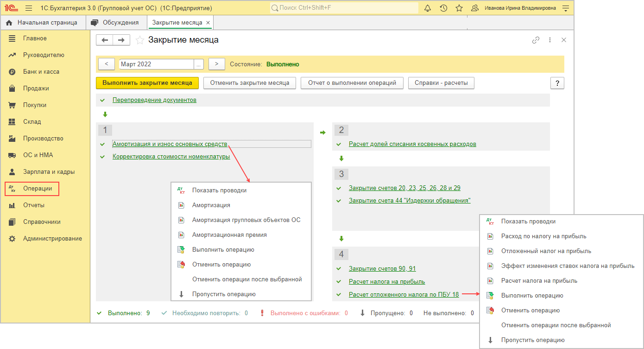The image size is (644, 349).
Task: Open Справки - расчеты button
Action: 441,83
